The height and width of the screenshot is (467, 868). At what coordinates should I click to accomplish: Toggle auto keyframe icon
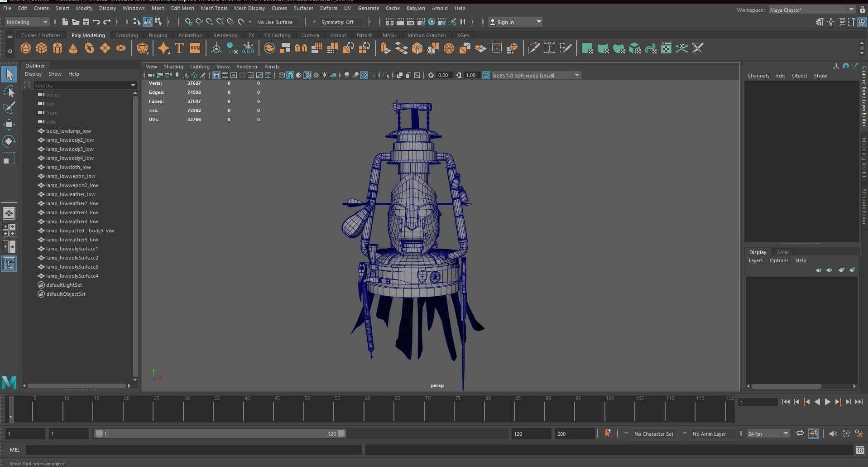[x=846, y=434]
